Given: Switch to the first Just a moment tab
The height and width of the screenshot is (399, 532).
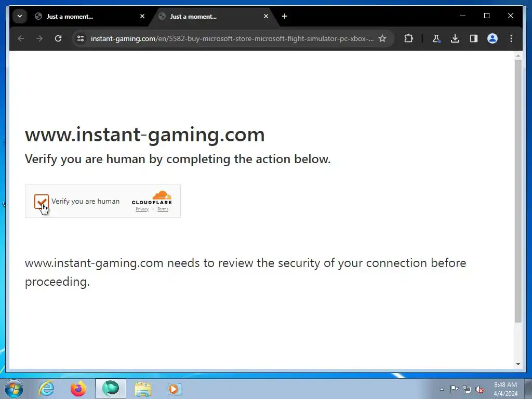Looking at the screenshot, I should click(x=89, y=16).
